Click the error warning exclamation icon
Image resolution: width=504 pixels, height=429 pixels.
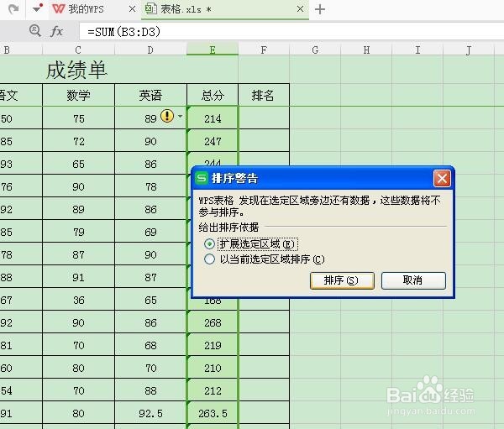point(167,116)
